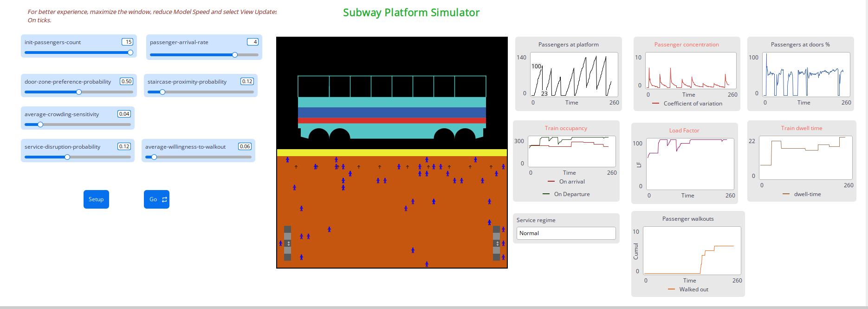Click the Subway Platform Simulator title
Image resolution: width=868 pixels, height=309 pixels.
pos(411,13)
